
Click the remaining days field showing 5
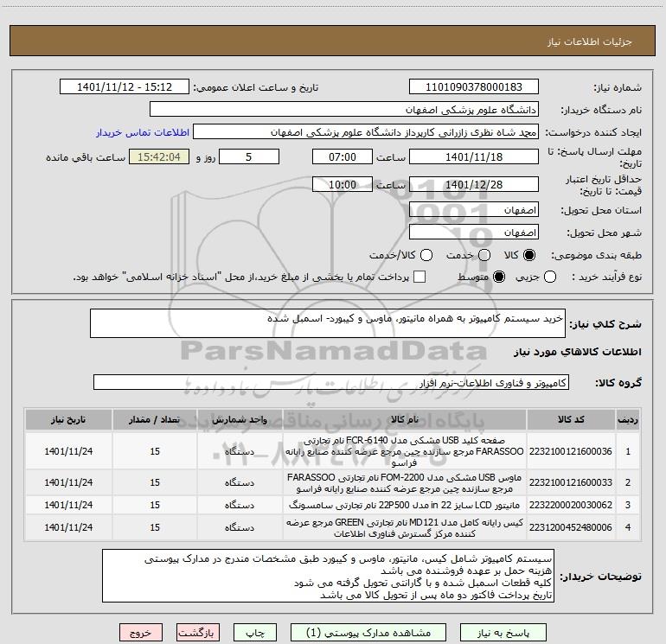coord(249,157)
